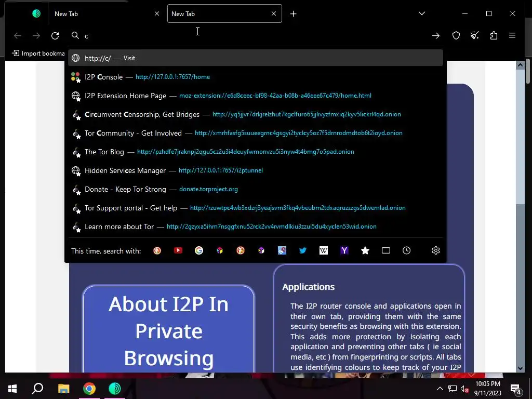532x399 pixels.
Task: Search open tabs with rectangle icon
Action: [x=386, y=251]
